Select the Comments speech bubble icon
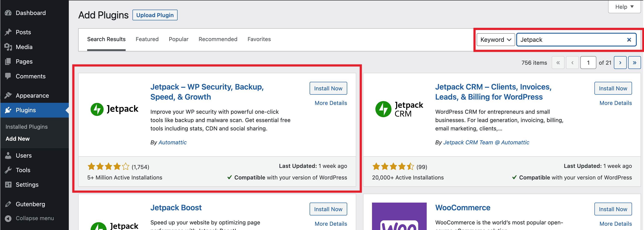644x230 pixels. point(8,76)
